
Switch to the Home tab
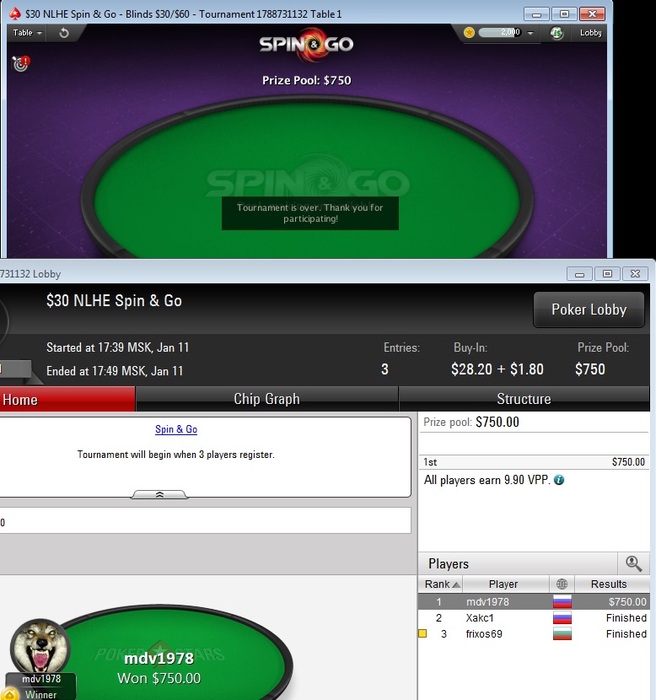(x=67, y=399)
